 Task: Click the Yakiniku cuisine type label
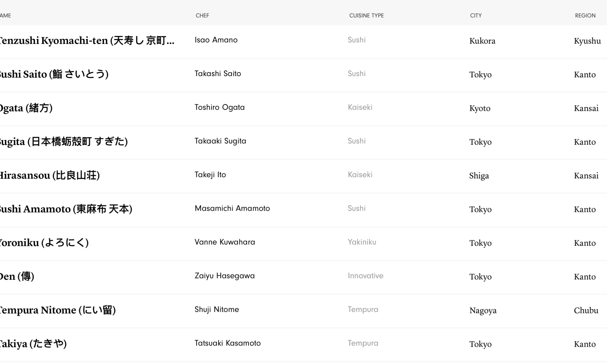click(362, 242)
